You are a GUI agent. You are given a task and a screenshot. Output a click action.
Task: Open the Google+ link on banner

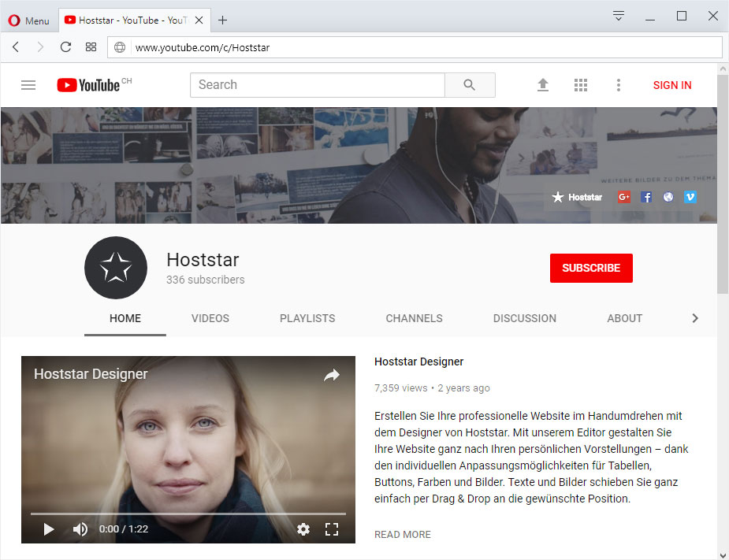624,197
